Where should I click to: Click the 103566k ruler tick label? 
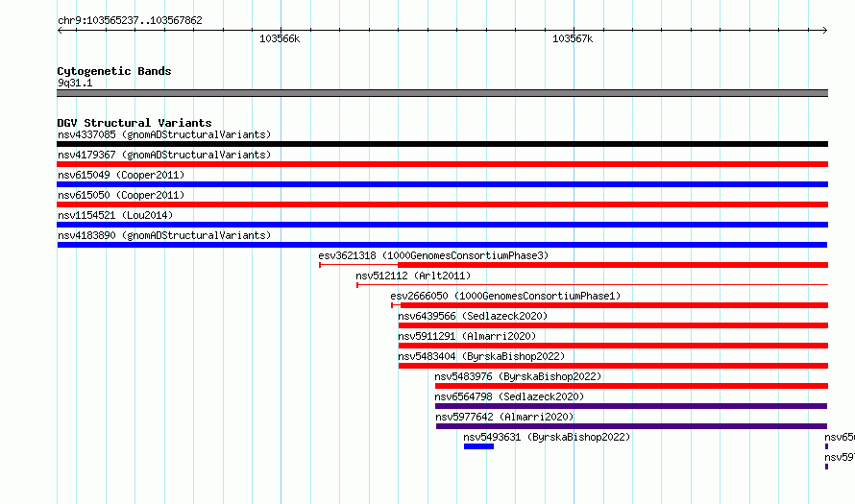tap(280, 38)
